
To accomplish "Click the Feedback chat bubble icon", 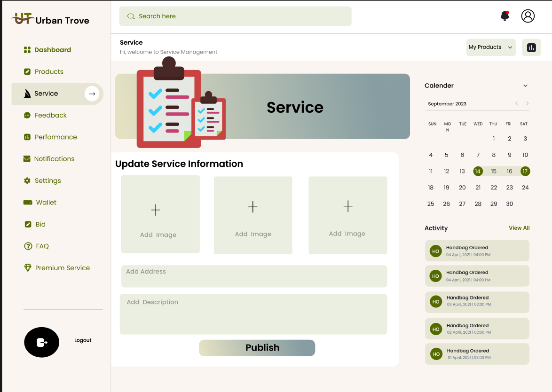I will tap(27, 116).
